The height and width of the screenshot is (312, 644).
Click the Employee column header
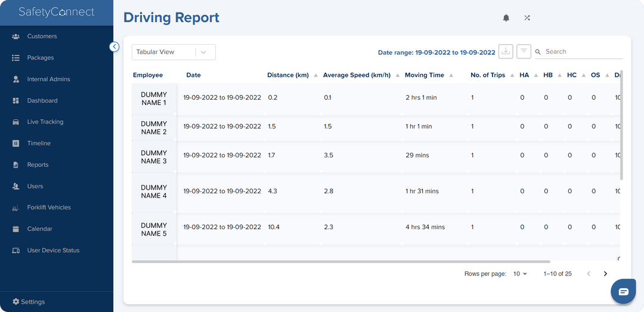(148, 75)
